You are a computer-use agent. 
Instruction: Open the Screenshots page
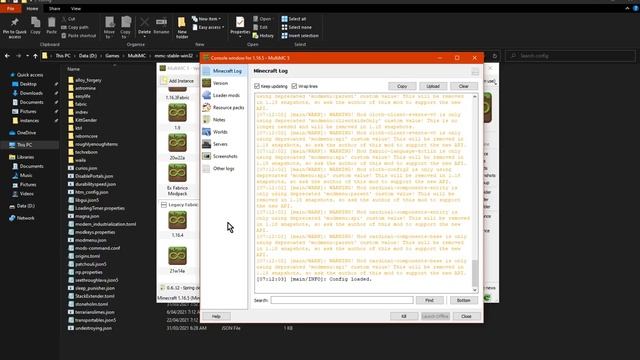(224, 156)
